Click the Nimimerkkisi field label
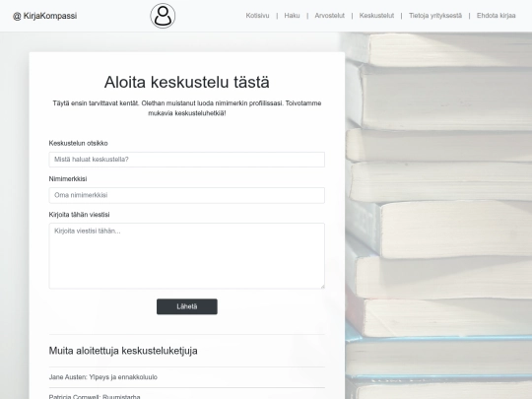532x399 pixels. click(x=68, y=178)
